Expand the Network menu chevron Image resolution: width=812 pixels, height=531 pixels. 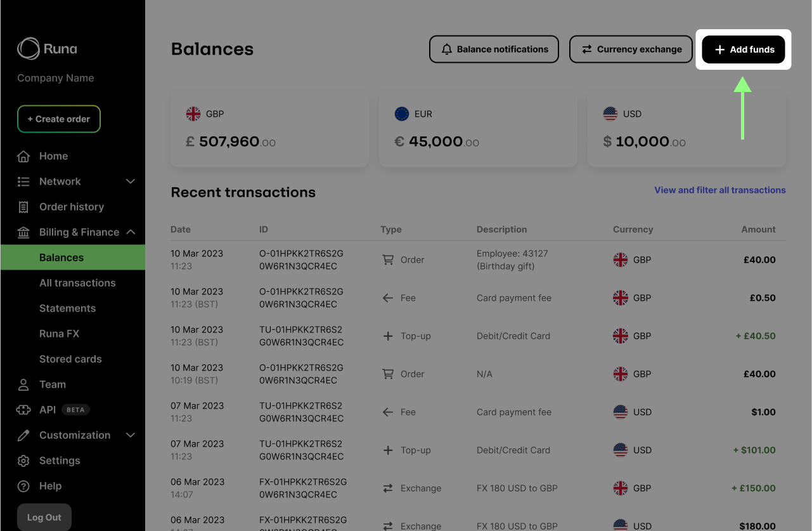pos(131,181)
